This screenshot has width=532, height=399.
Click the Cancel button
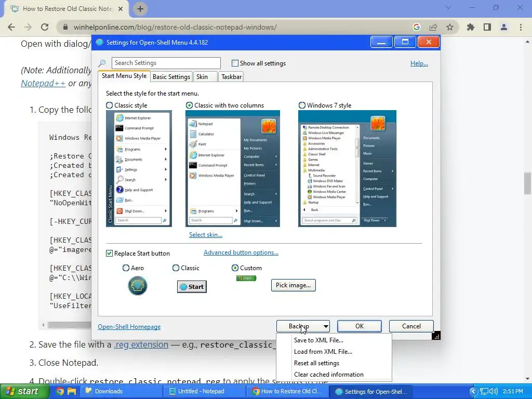point(411,326)
